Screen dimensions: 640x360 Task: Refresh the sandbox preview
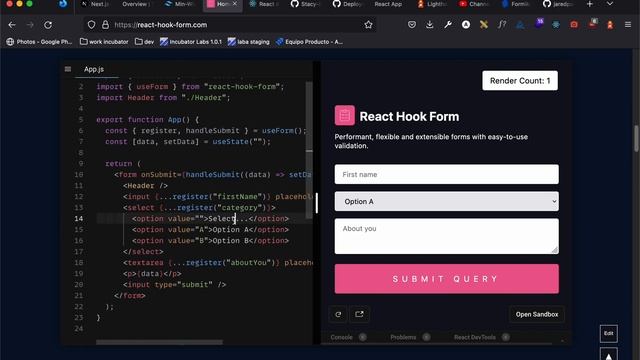[338, 314]
